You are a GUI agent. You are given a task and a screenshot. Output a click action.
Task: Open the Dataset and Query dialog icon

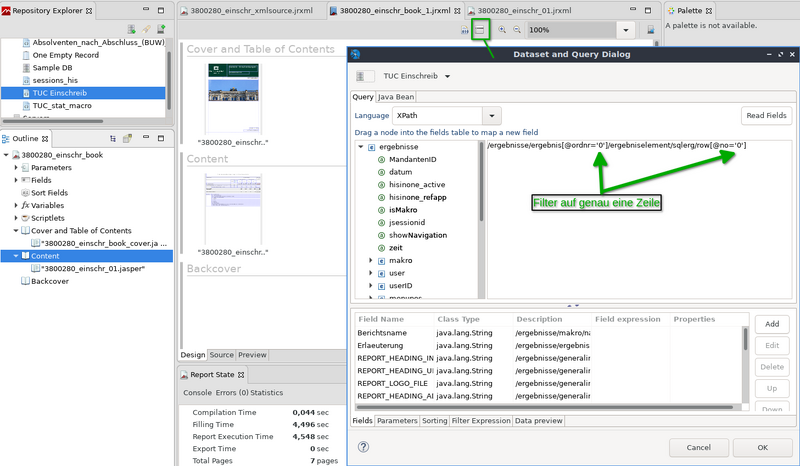tap(480, 30)
